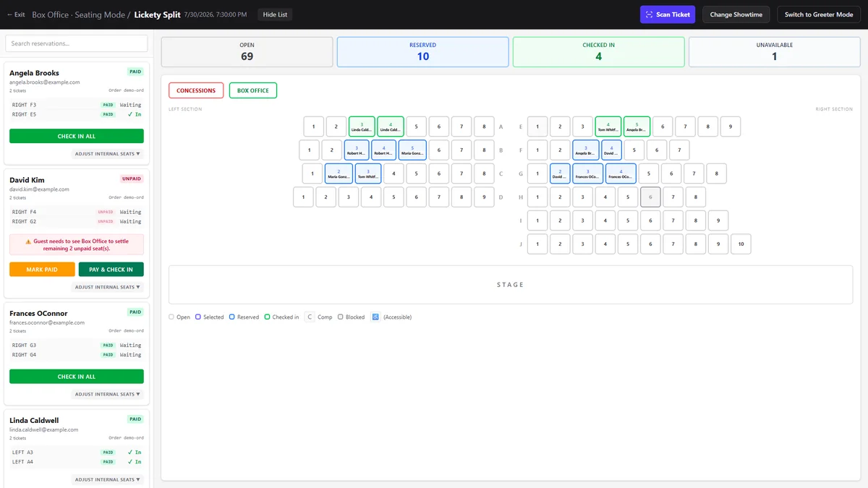Select Tom Whitfield's seat 3 in row C
Image resolution: width=868 pixels, height=488 pixels.
pyautogui.click(x=367, y=174)
